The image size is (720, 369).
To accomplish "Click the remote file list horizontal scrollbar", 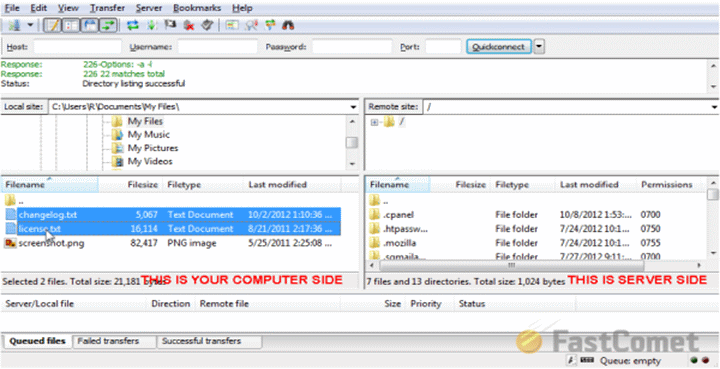I will (x=512, y=266).
